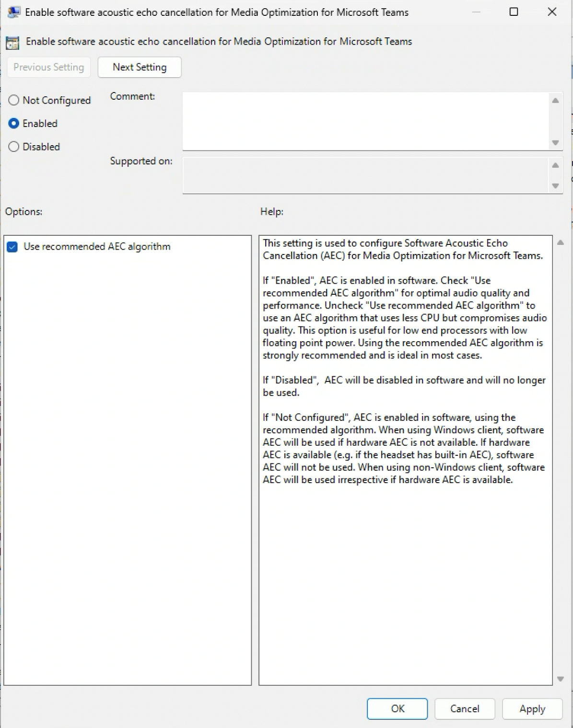Click the Supported on scrollbar area
The height and width of the screenshot is (728, 573).
[555, 175]
